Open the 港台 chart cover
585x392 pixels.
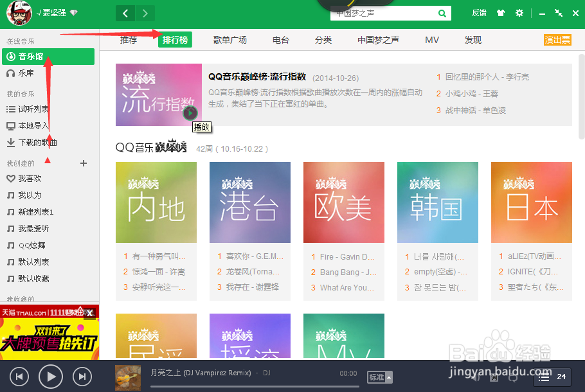tap(250, 202)
